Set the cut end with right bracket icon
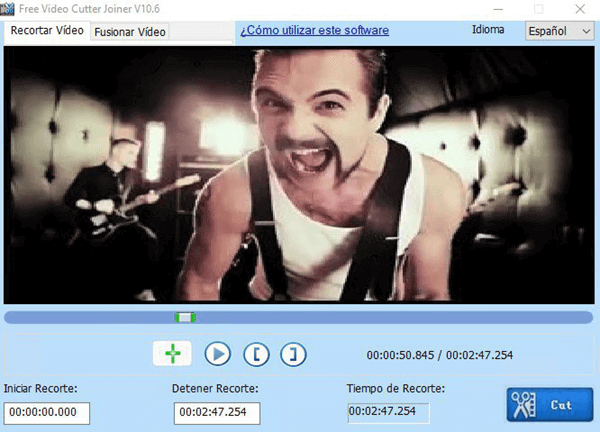Viewport: 600px width, 432px height. point(293,353)
